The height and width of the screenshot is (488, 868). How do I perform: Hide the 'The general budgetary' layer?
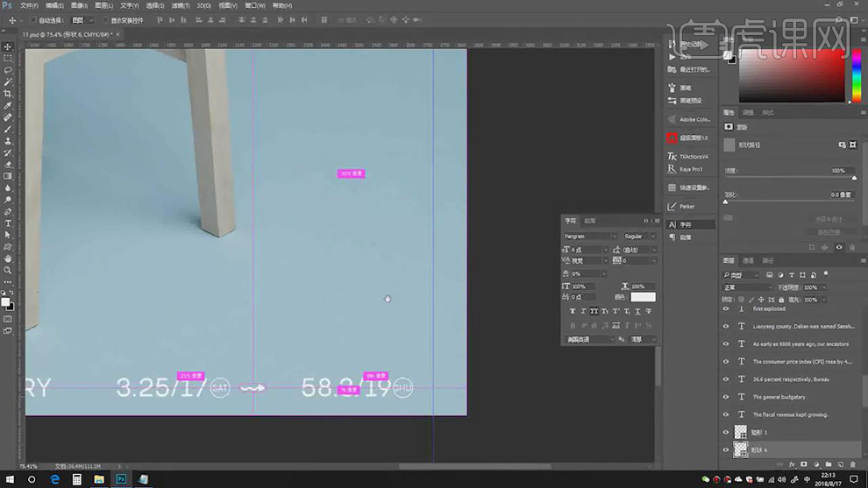(726, 397)
